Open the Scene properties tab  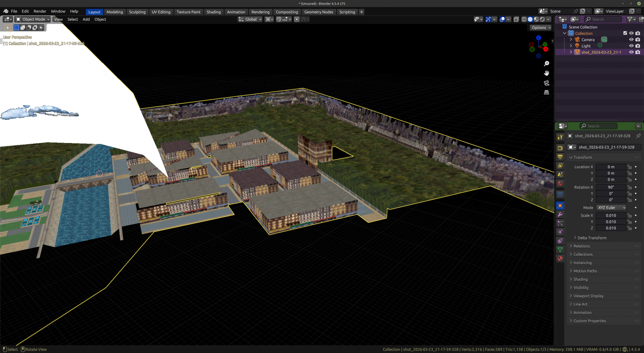[560, 174]
